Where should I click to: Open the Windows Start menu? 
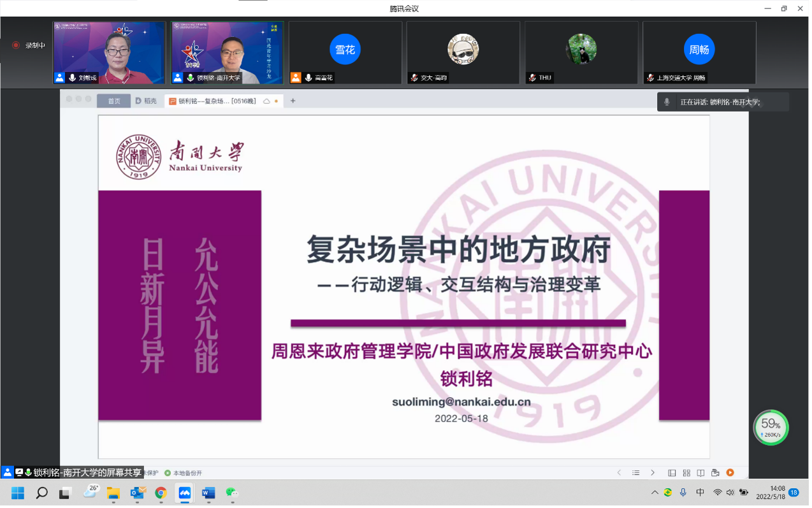pyautogui.click(x=18, y=493)
